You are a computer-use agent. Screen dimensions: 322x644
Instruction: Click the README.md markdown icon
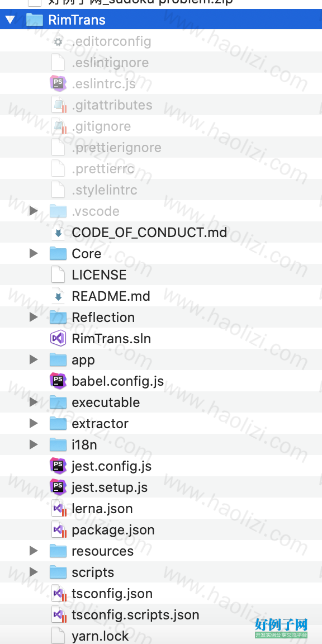tap(58, 296)
